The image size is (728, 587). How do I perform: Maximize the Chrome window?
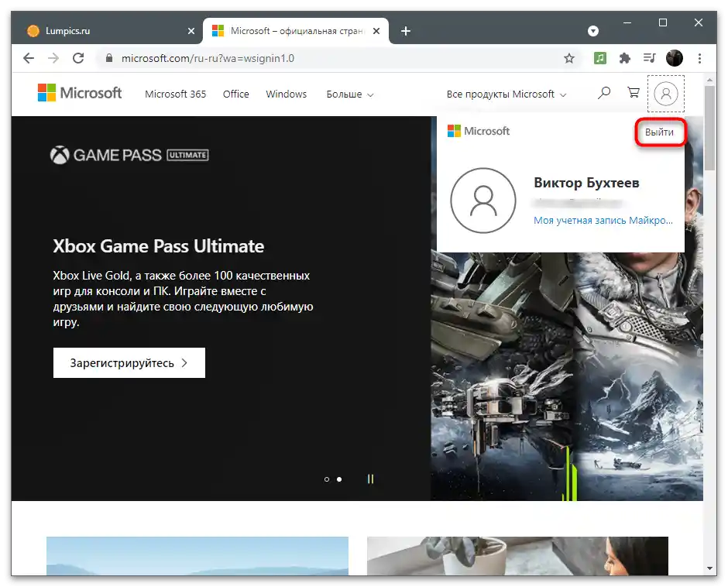tap(662, 22)
